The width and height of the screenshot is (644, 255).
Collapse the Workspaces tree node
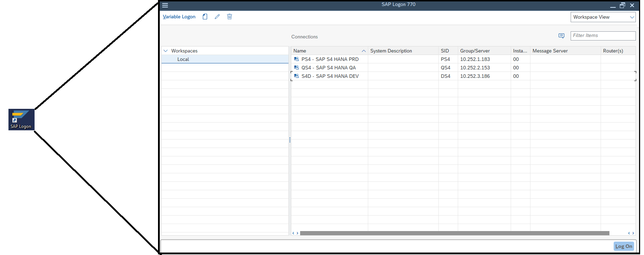point(166,51)
